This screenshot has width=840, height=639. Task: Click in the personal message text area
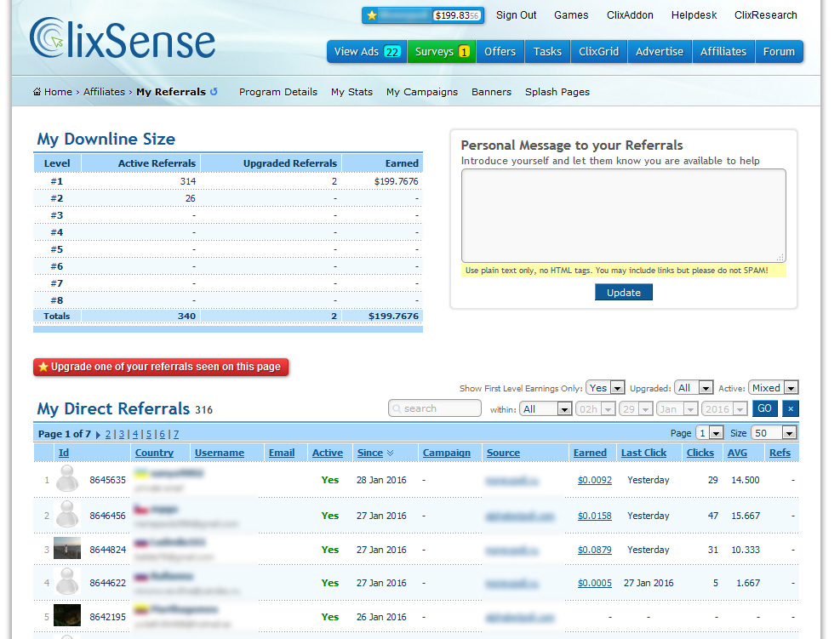pos(624,215)
